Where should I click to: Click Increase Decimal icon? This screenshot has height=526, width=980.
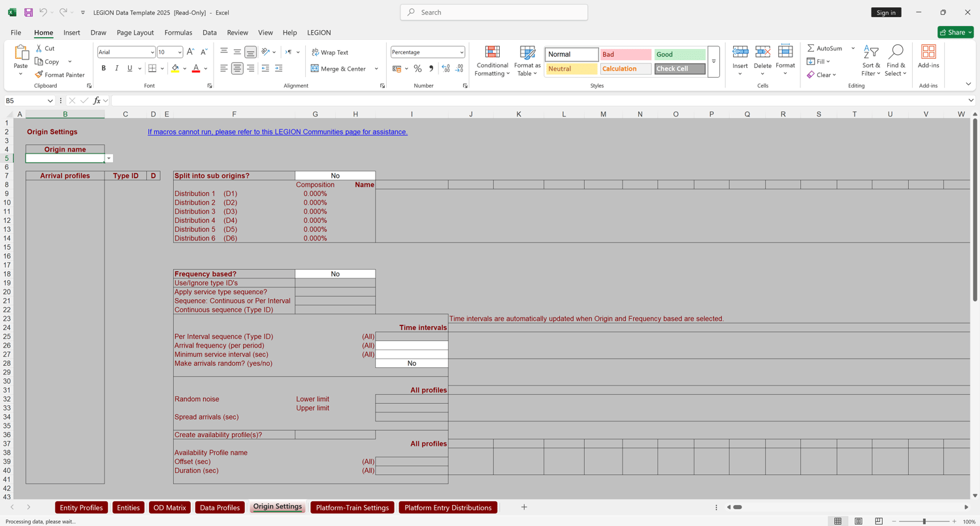coord(446,69)
